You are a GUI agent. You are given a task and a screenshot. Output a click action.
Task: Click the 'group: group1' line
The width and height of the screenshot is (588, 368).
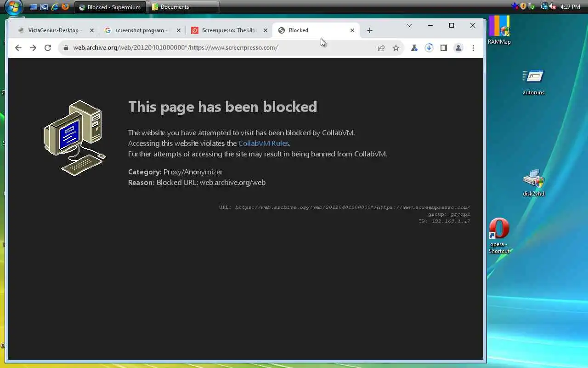pos(449,214)
